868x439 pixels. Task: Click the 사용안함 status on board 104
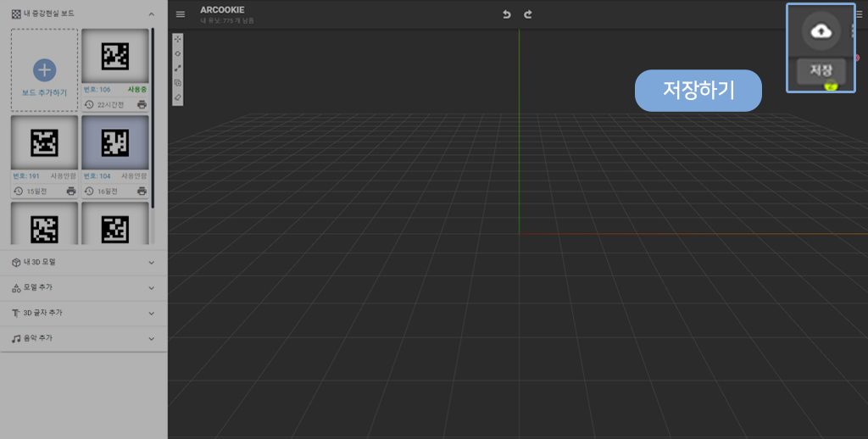point(134,176)
